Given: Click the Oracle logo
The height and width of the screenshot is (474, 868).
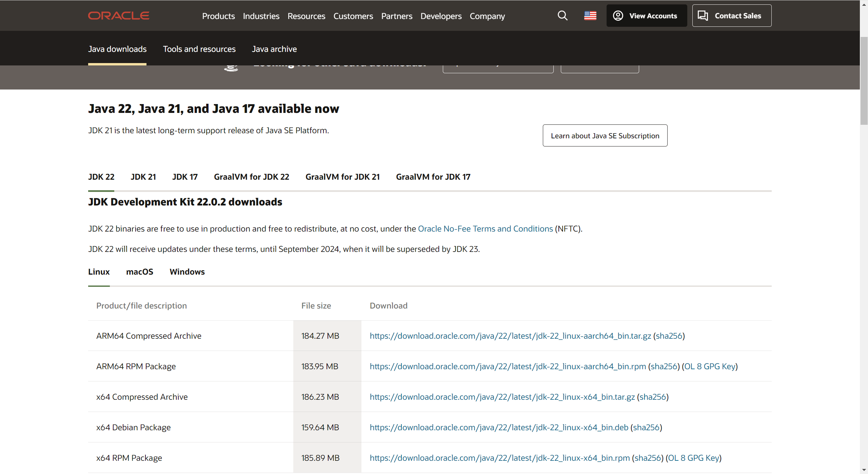Looking at the screenshot, I should pos(119,16).
